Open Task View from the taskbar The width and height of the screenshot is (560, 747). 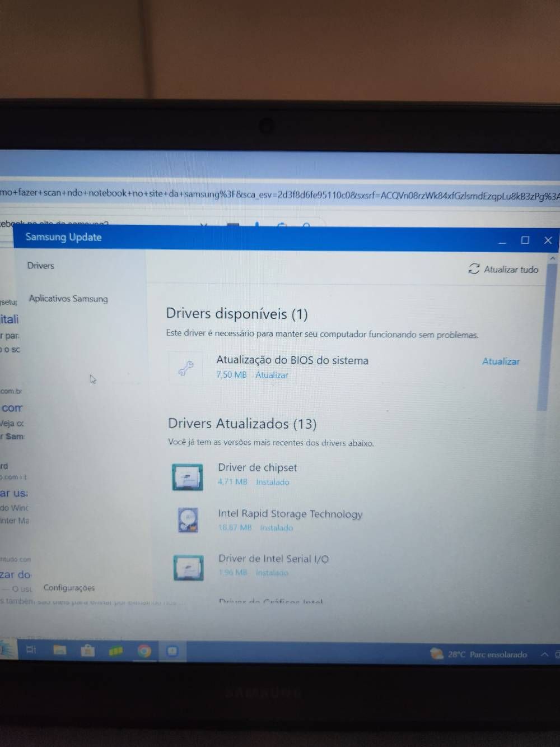31,650
